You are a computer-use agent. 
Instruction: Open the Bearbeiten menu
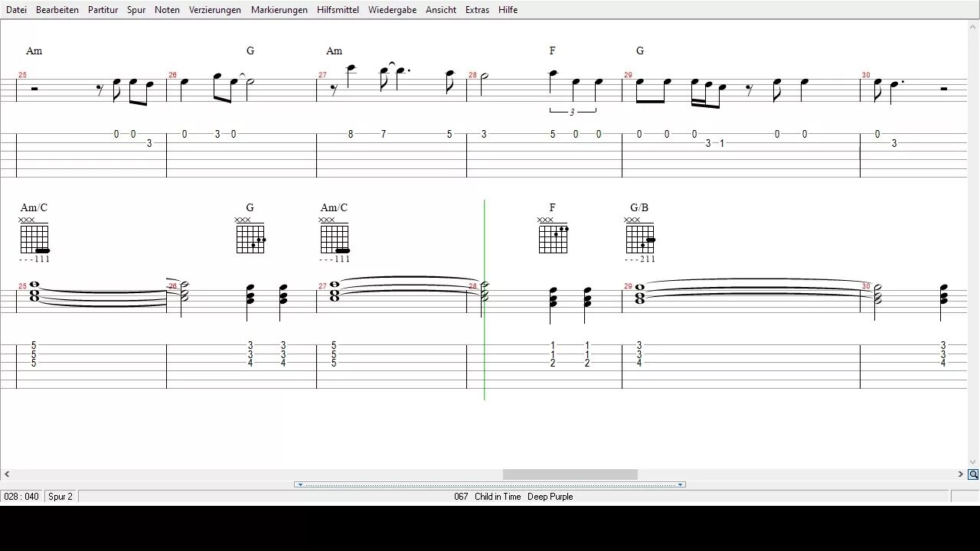tap(57, 10)
